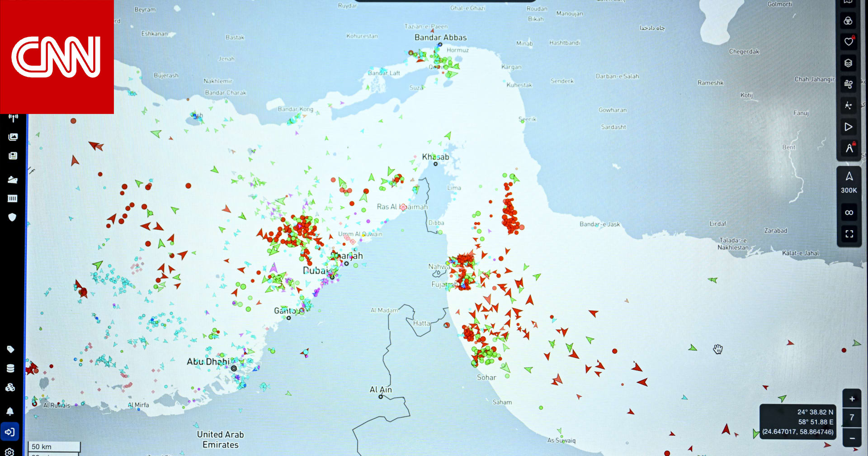This screenshot has width=868, height=456.
Task: Open the vessels ship icon in sidebar
Action: (x=13, y=180)
